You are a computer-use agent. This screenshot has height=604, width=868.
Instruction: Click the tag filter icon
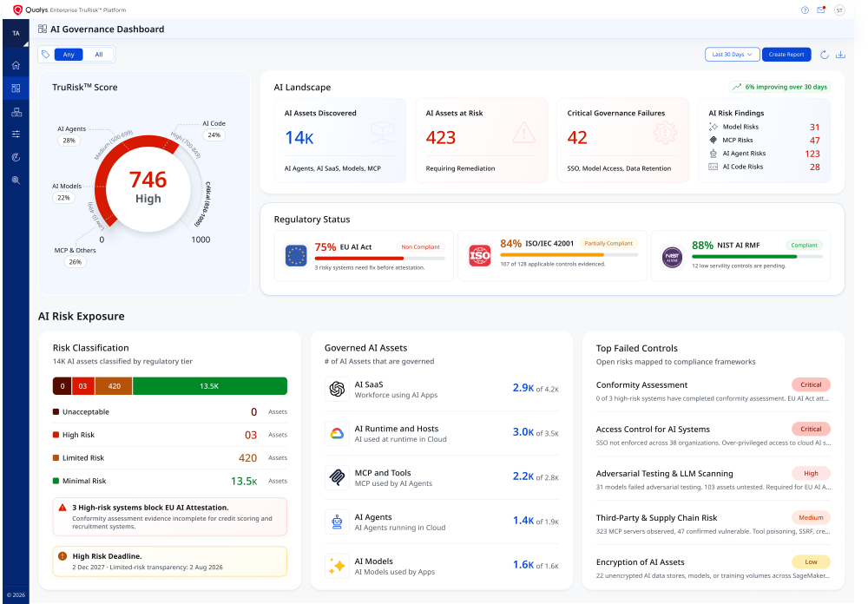pos(46,55)
